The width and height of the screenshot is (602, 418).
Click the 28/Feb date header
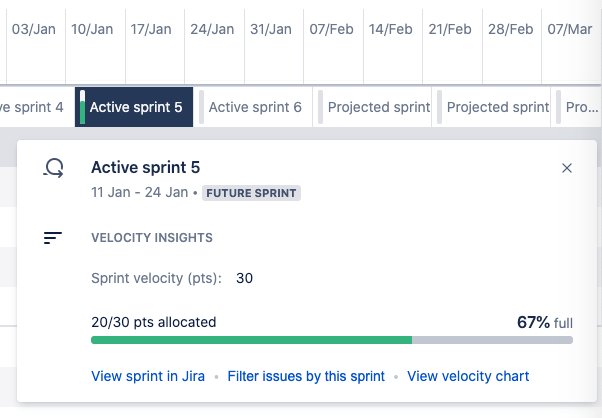click(x=510, y=29)
